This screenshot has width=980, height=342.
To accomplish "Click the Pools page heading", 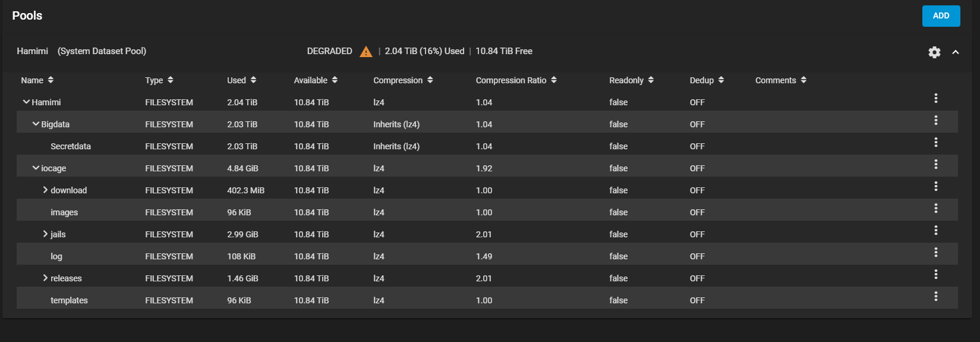I will (x=27, y=15).
